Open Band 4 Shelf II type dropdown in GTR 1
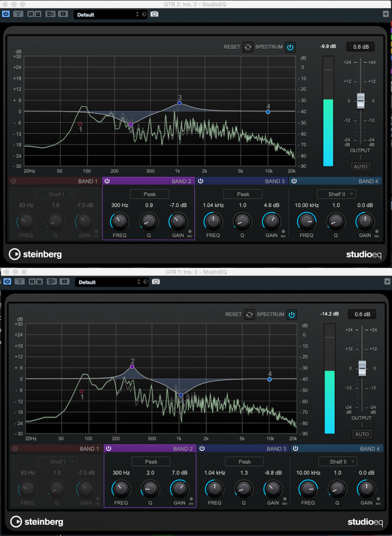Image resolution: width=392 pixels, height=536 pixels. point(338,462)
